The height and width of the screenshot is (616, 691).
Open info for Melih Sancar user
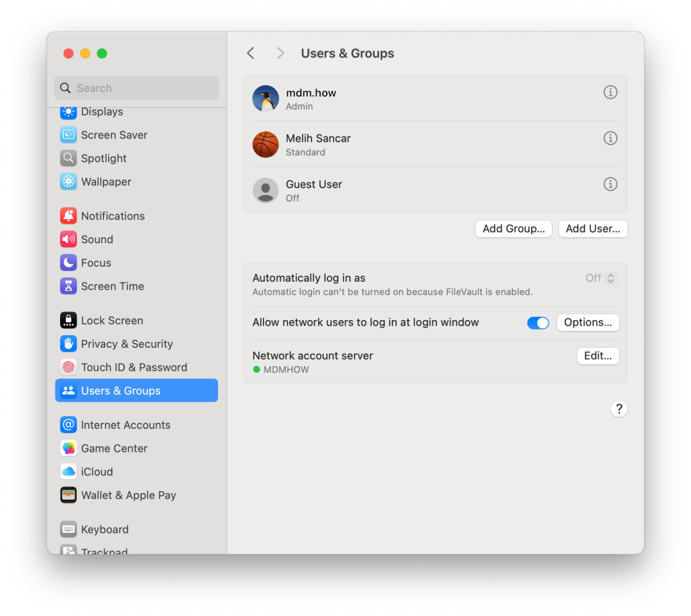click(610, 138)
